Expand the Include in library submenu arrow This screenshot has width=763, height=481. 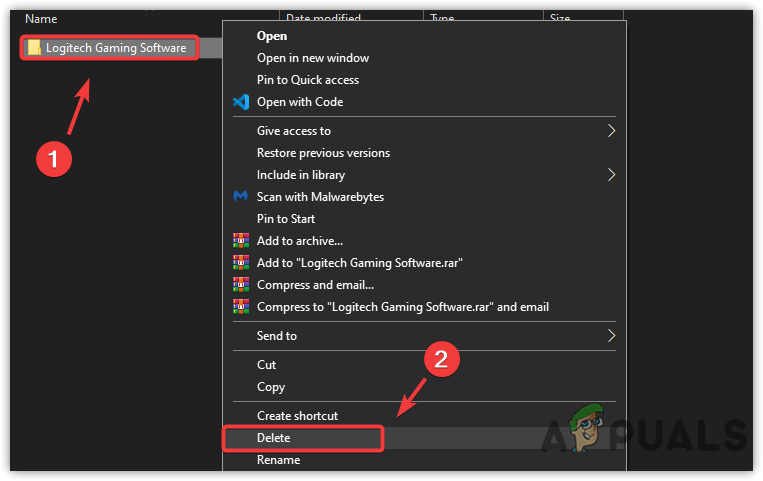point(611,174)
